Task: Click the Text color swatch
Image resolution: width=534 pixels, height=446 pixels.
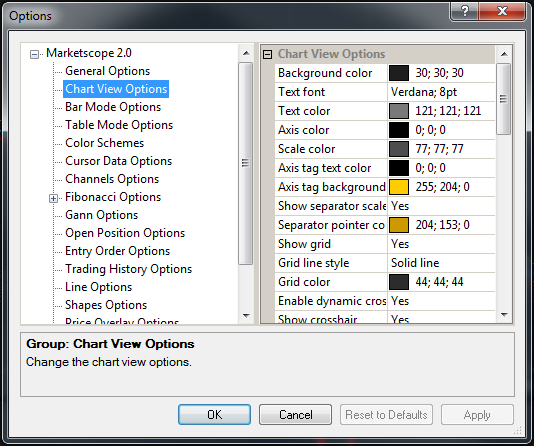Action: (x=399, y=111)
